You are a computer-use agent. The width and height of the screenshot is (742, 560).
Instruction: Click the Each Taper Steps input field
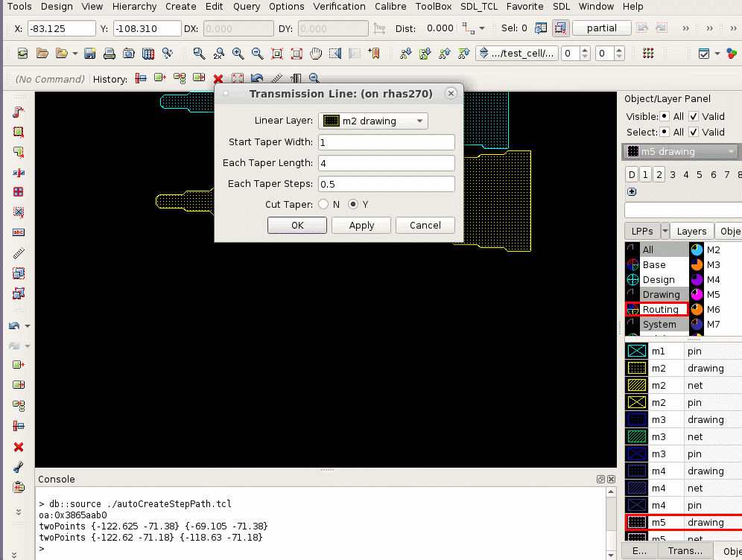click(x=387, y=184)
